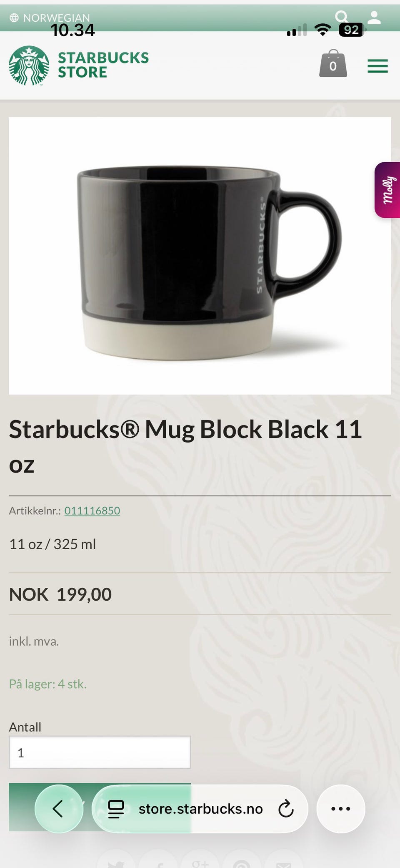Open the user account profile icon
Screen dimensions: 400x868
[374, 17]
